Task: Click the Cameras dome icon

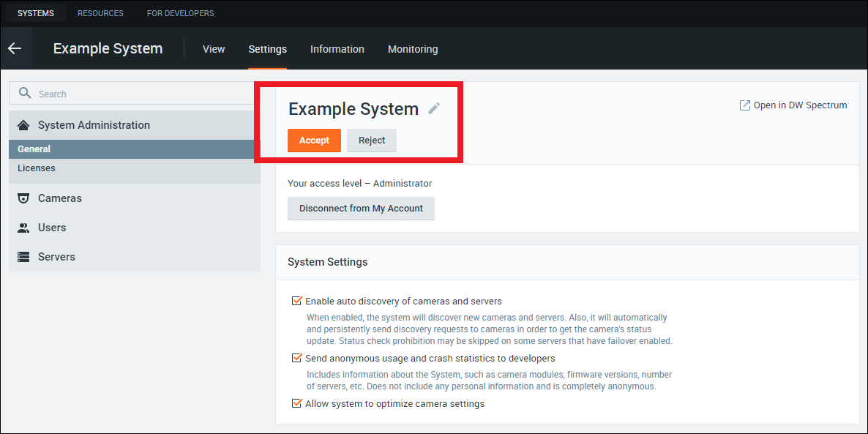Action: pos(23,198)
